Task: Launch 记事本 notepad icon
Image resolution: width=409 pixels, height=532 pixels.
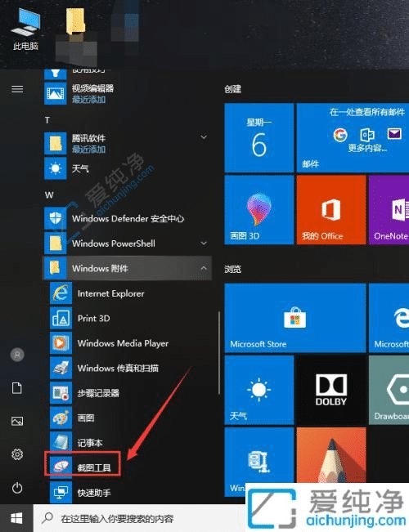Action: coord(61,443)
